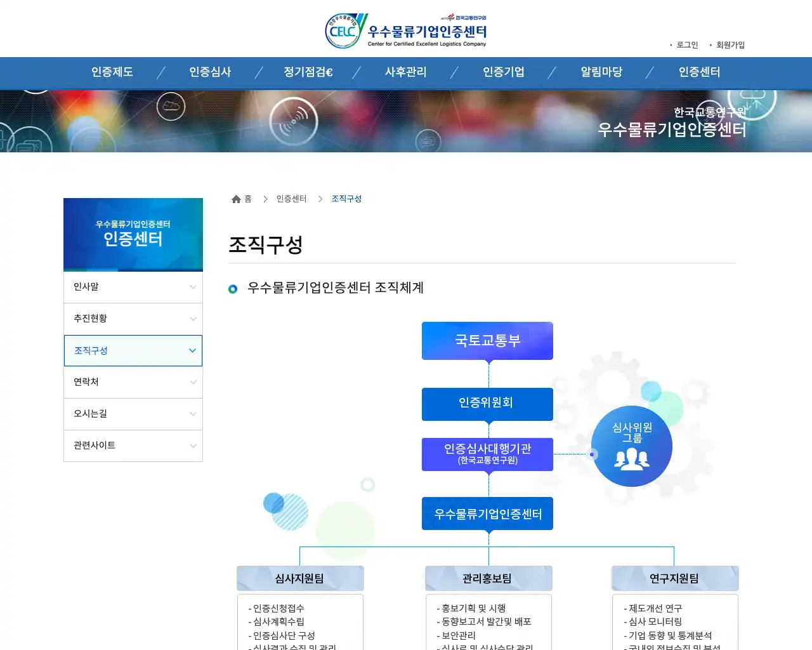The height and width of the screenshot is (650, 812).
Task: Open the 인증센터 main menu
Action: coord(700,72)
